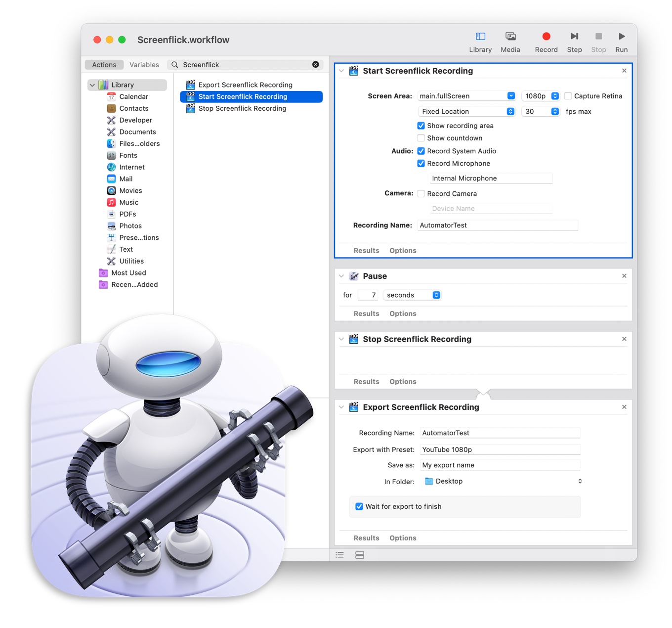
Task: Collapse the Export Screenflick Recording action
Action: [341, 407]
